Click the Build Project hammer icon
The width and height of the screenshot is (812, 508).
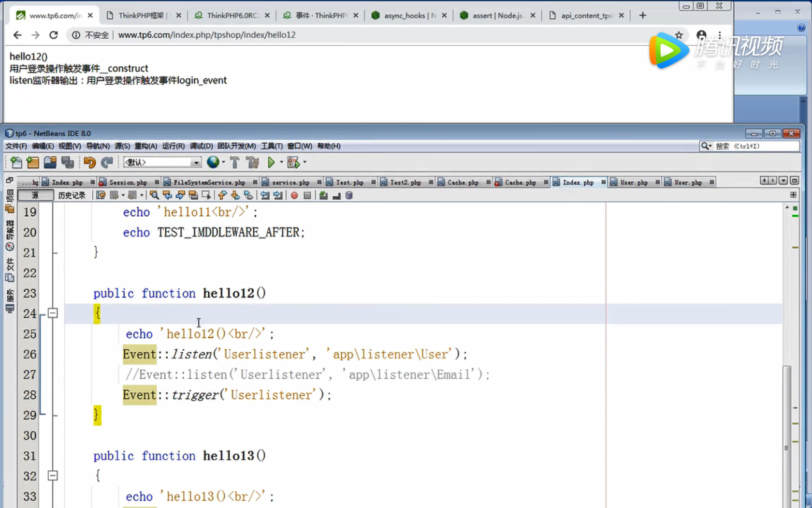coord(235,163)
